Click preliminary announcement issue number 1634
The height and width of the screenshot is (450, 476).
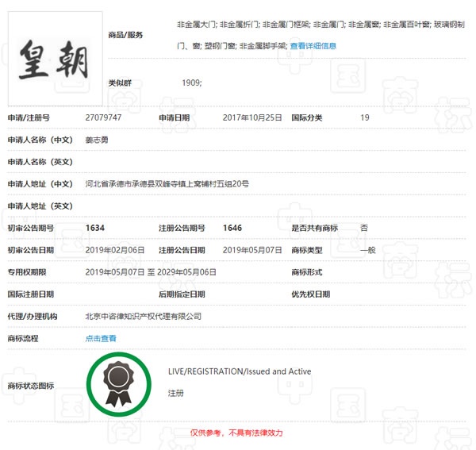(x=95, y=228)
